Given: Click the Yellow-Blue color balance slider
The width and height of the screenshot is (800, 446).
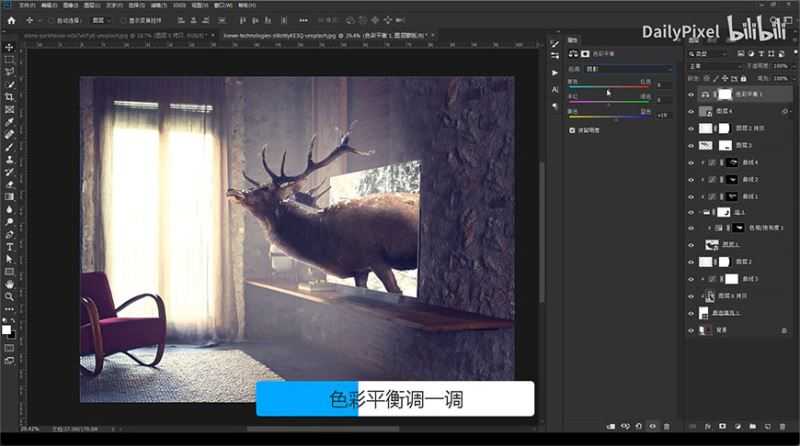Looking at the screenshot, I should point(610,117).
